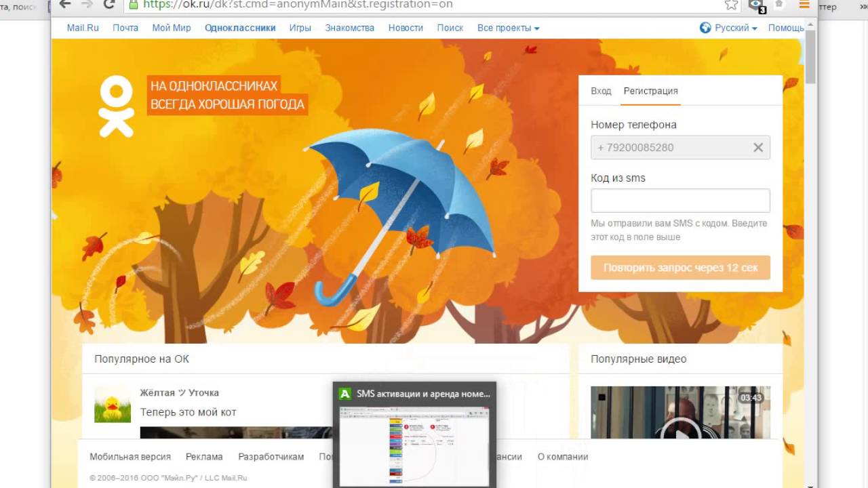Click post text Теперь это мой кот
Viewport: 868px width, 488px height.
(x=188, y=412)
